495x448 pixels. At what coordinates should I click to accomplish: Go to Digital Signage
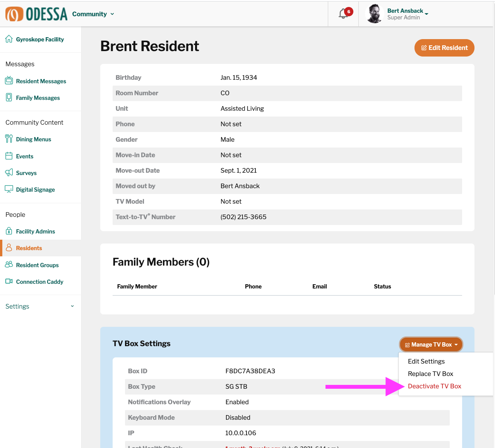click(36, 189)
